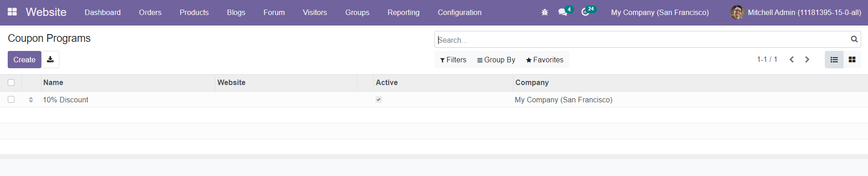Open the Groups menu
The width and height of the screenshot is (868, 176).
tap(357, 12)
